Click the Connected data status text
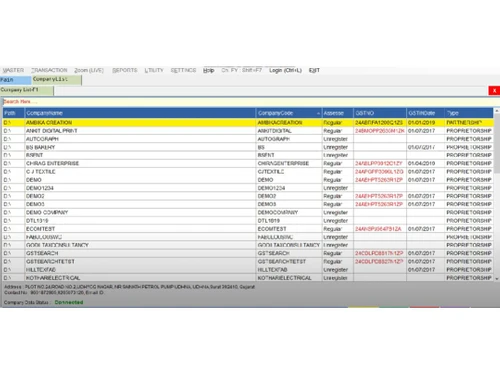This screenshot has height=375, width=500. (69, 302)
